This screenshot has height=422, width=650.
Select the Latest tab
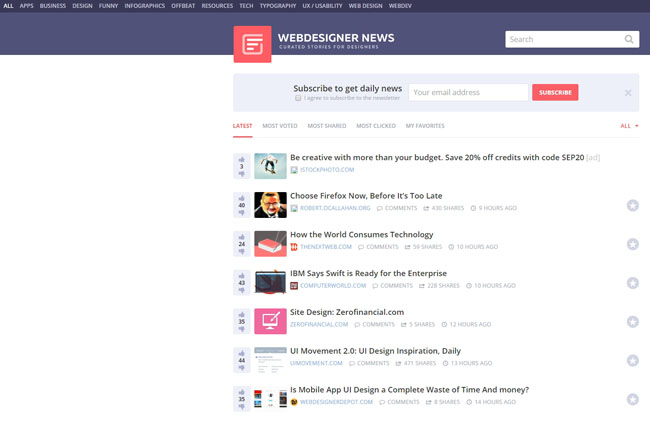point(243,126)
